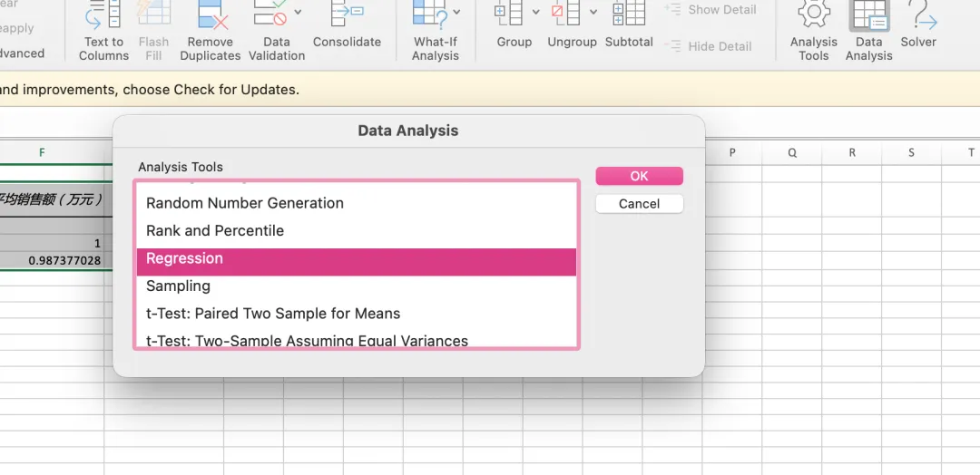This screenshot has height=475, width=980.
Task: Expand the Group dropdown arrow
Action: pos(535,13)
